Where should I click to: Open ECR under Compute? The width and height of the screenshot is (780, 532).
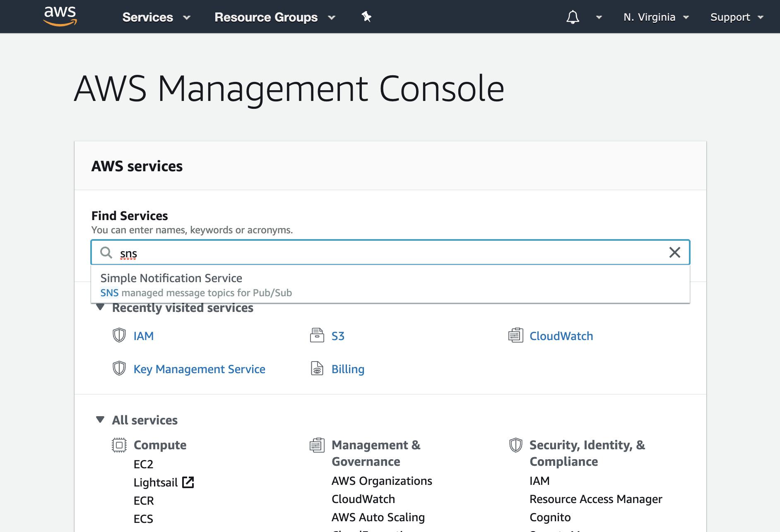click(x=144, y=501)
